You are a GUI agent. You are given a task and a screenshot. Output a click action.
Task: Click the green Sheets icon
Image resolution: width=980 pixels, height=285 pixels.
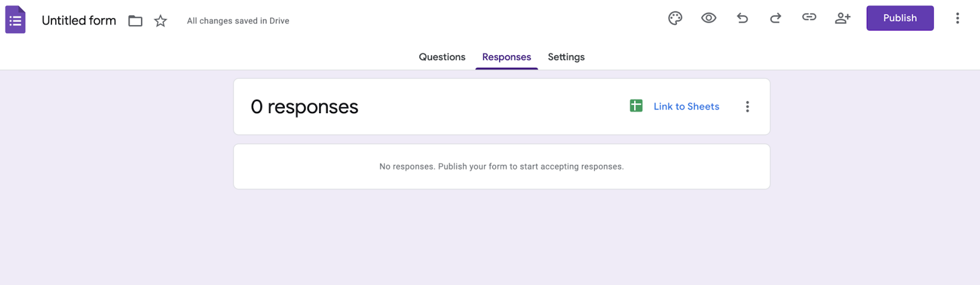pos(636,106)
